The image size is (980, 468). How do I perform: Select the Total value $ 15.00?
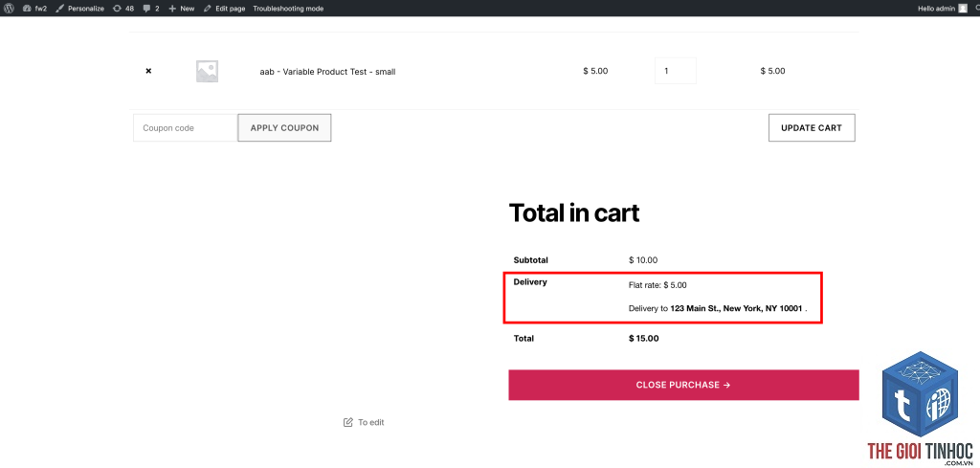[644, 339]
